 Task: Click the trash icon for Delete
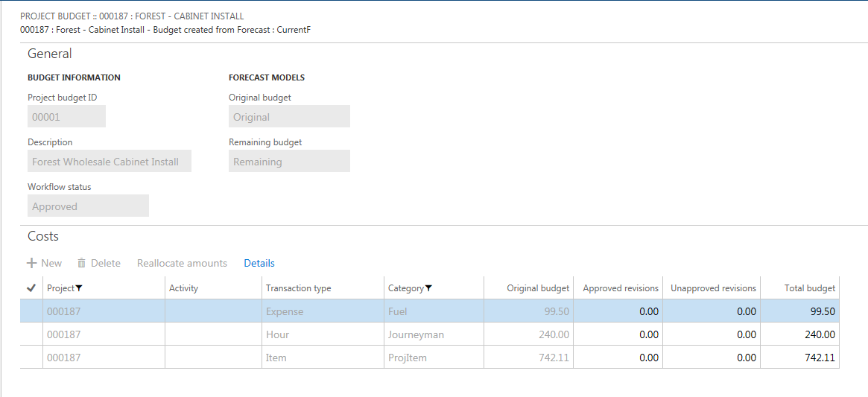click(82, 263)
